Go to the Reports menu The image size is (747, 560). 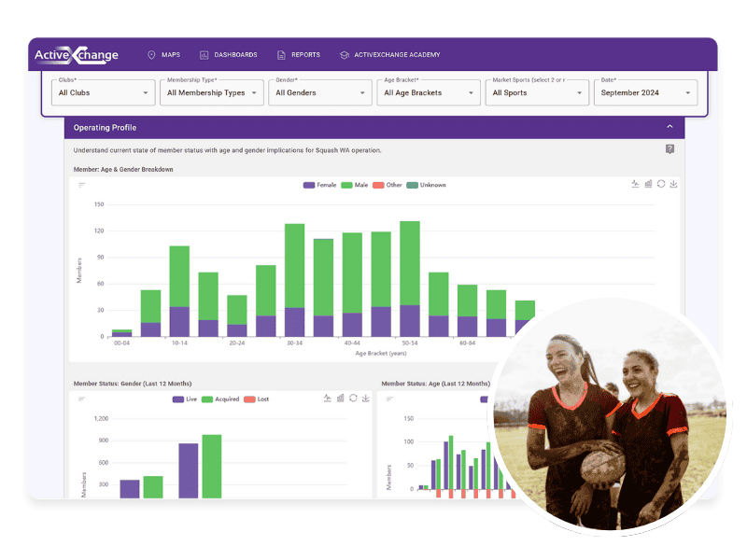coord(298,55)
